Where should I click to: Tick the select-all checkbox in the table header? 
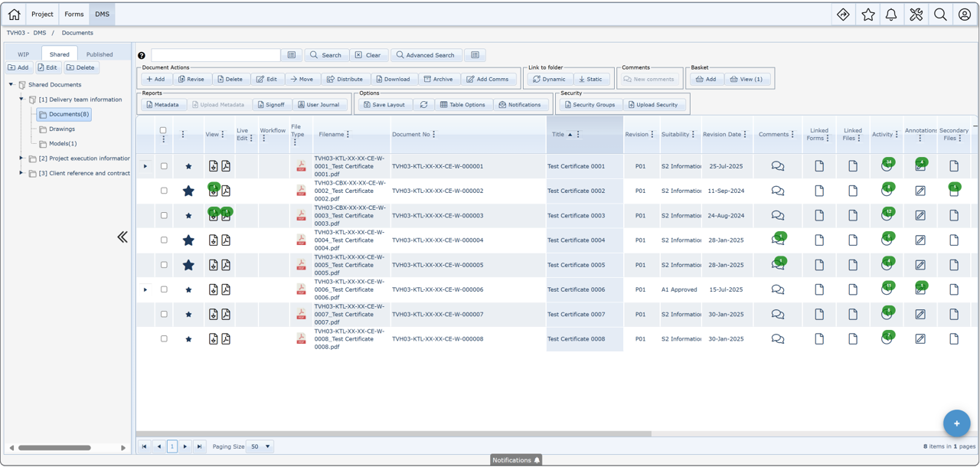tap(163, 130)
